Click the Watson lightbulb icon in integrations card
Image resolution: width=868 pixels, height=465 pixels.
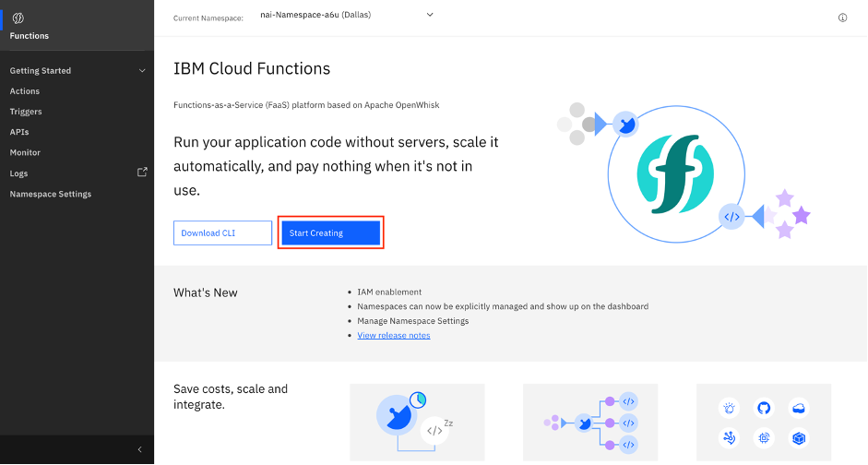tap(729, 408)
